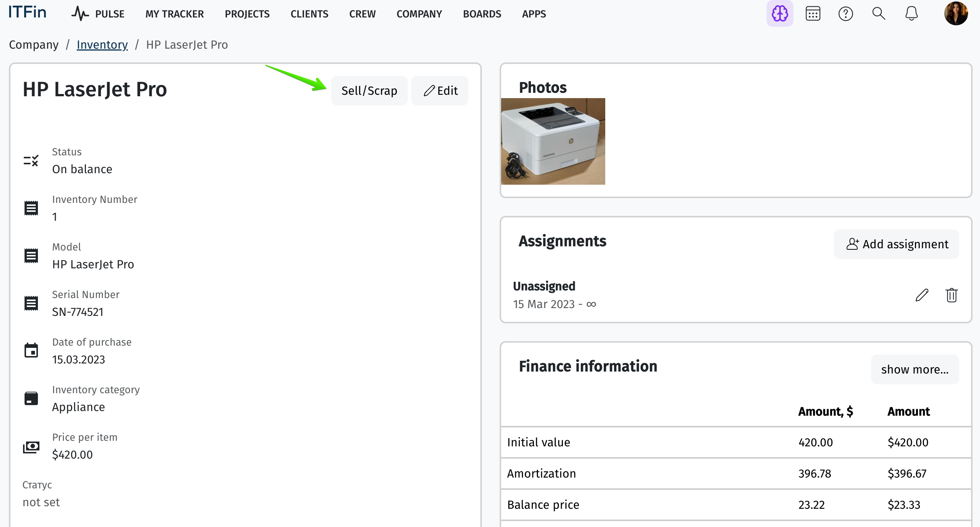This screenshot has height=527, width=980.
Task: Click the price value $420.00 under Price per item
Action: 72,455
